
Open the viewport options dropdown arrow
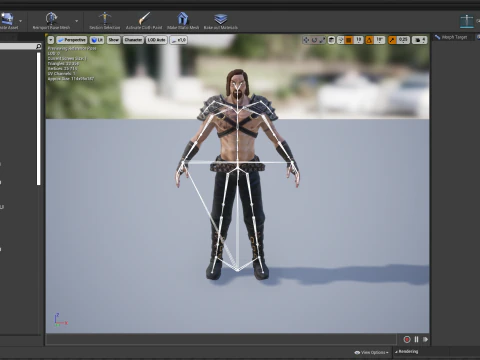coord(51,40)
